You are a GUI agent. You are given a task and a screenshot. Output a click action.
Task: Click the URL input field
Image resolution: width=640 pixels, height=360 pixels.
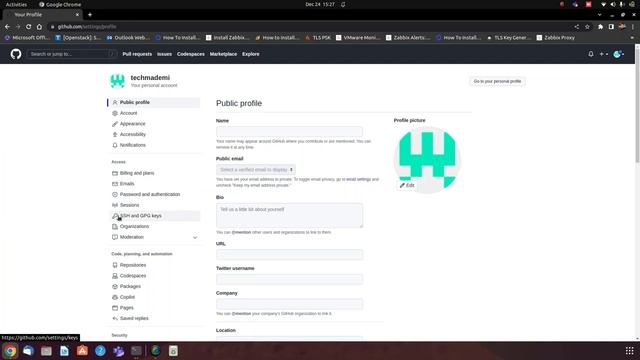coord(289,254)
